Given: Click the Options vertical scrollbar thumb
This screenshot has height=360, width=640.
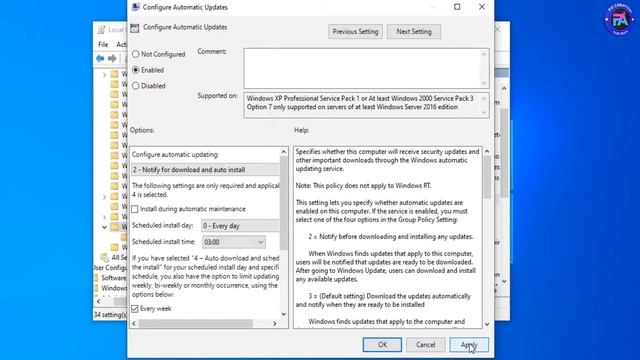Looking at the screenshot, I should [x=284, y=203].
